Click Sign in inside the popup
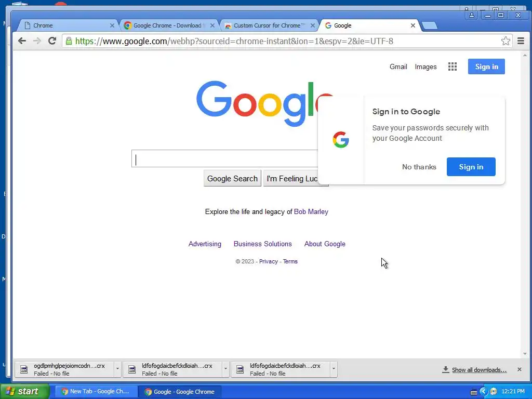 tap(471, 167)
